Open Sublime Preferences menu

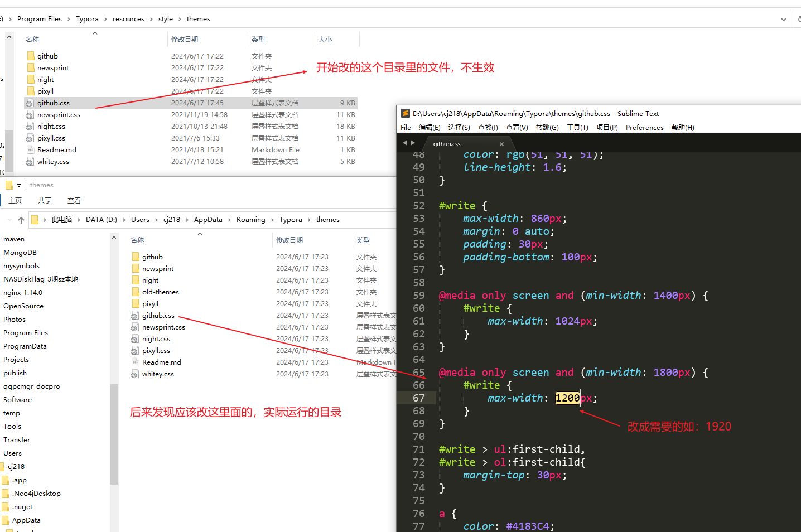point(645,128)
